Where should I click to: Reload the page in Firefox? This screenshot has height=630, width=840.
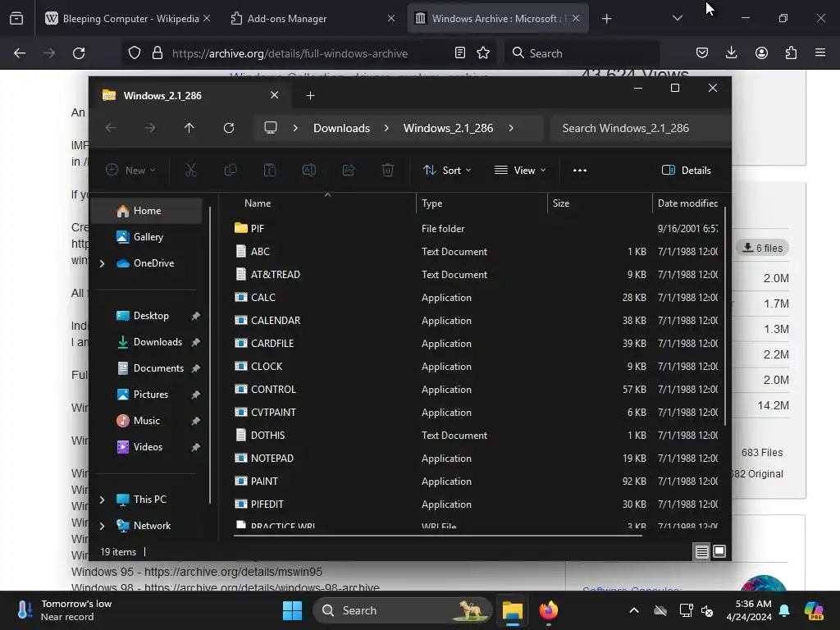tap(79, 53)
